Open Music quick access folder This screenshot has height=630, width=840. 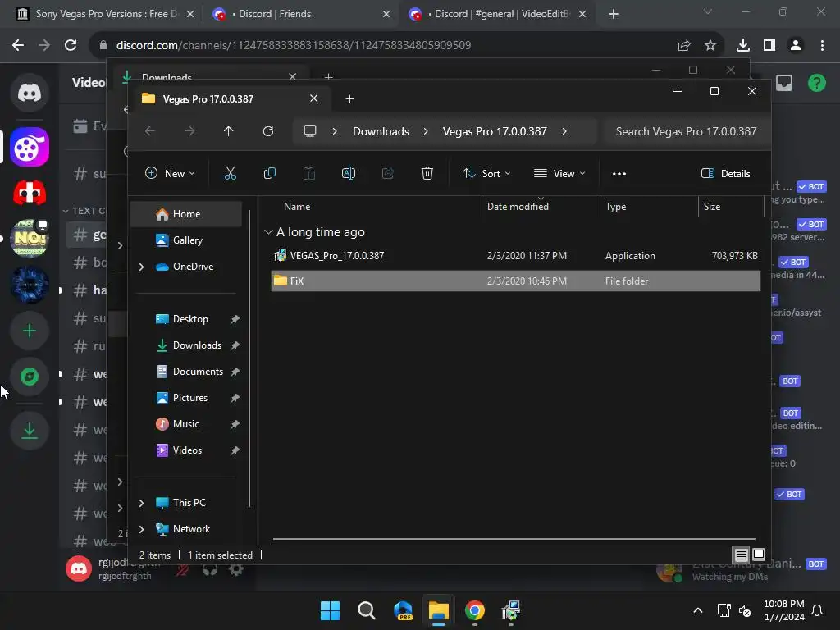tap(187, 424)
